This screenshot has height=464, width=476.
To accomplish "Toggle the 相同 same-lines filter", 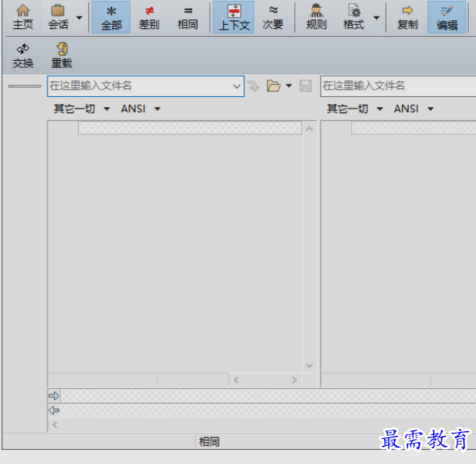I will [x=187, y=17].
